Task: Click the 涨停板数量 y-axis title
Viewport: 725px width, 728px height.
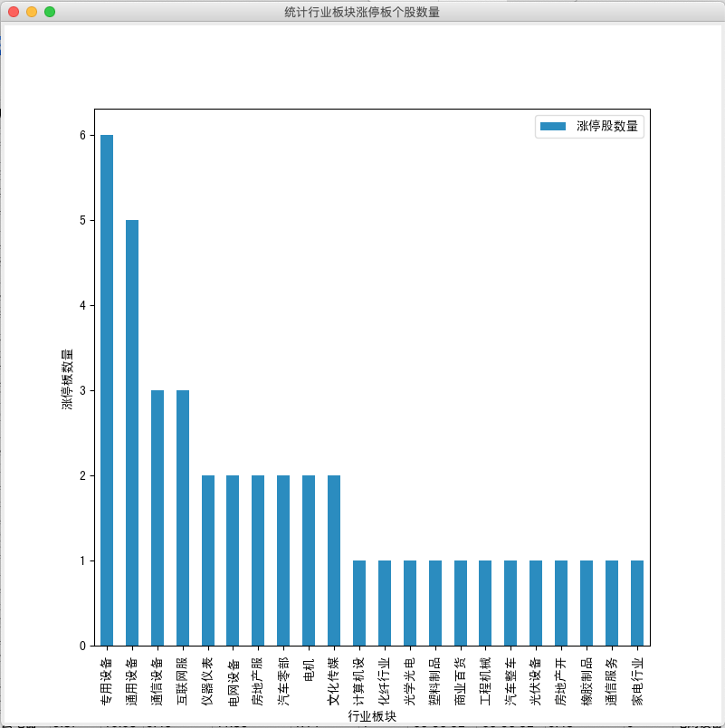Action: pyautogui.click(x=67, y=378)
